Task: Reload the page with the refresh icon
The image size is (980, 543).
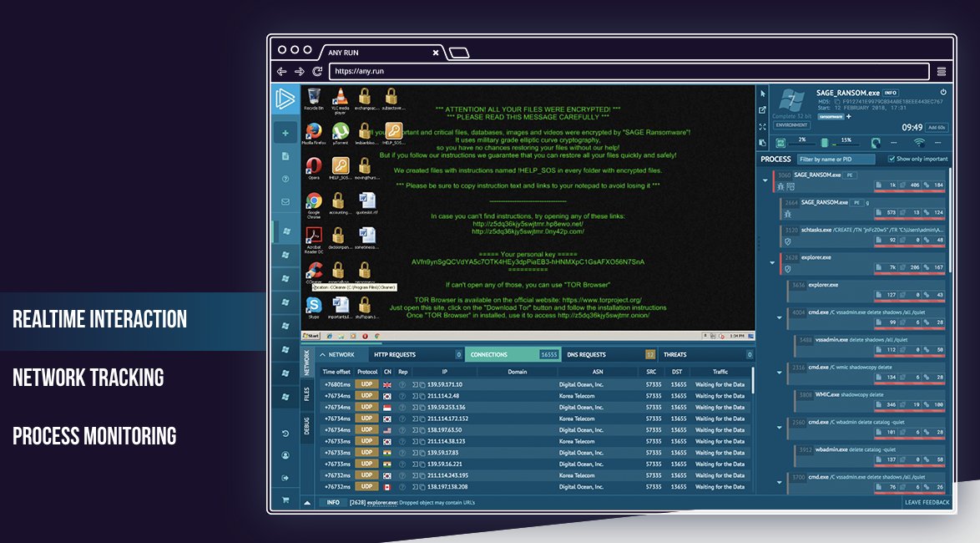Action: (x=317, y=71)
